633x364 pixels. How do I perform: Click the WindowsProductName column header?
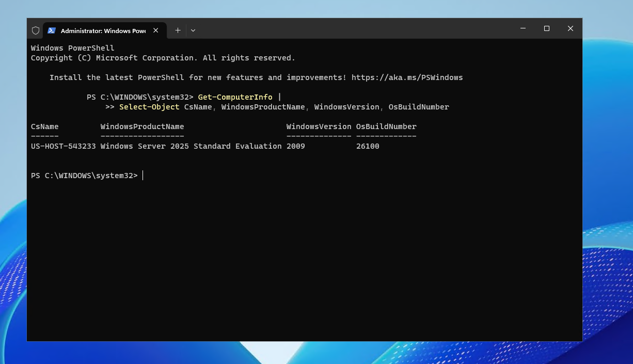coord(143,126)
